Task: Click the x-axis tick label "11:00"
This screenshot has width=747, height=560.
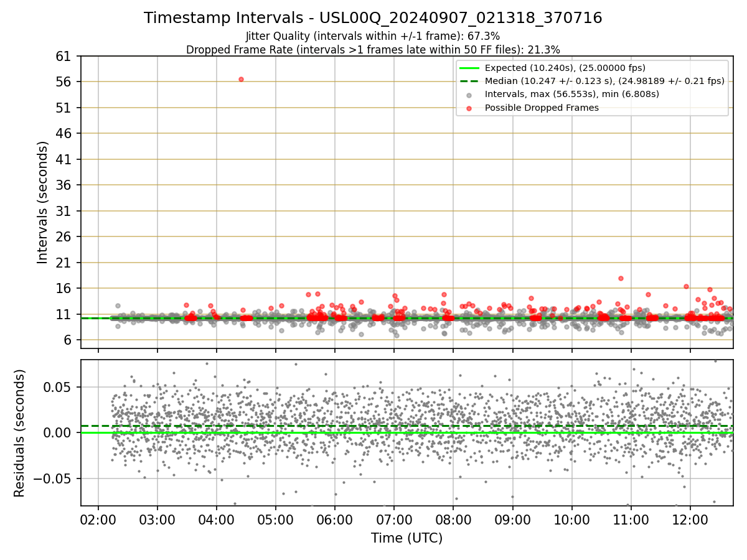Action: tap(631, 519)
